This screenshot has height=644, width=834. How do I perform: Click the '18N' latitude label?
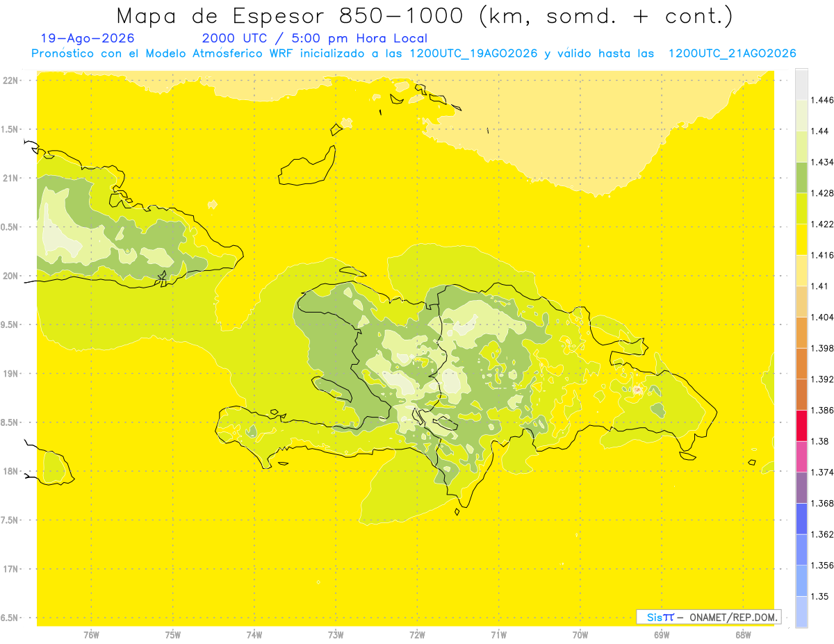click(12, 471)
